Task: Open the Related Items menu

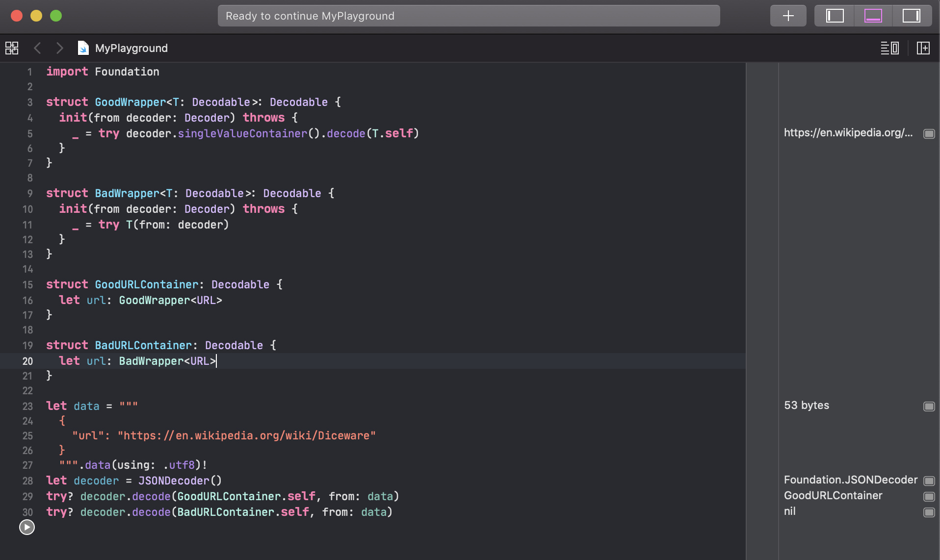Action: [12, 48]
